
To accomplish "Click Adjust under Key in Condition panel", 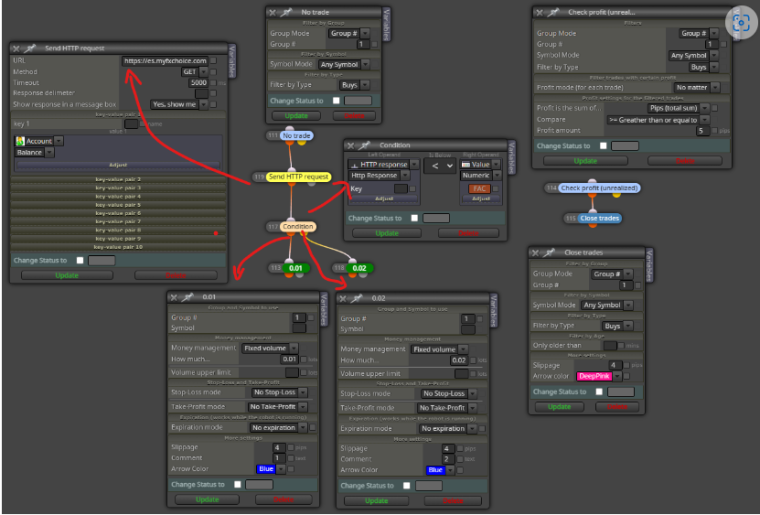I will coord(384,199).
